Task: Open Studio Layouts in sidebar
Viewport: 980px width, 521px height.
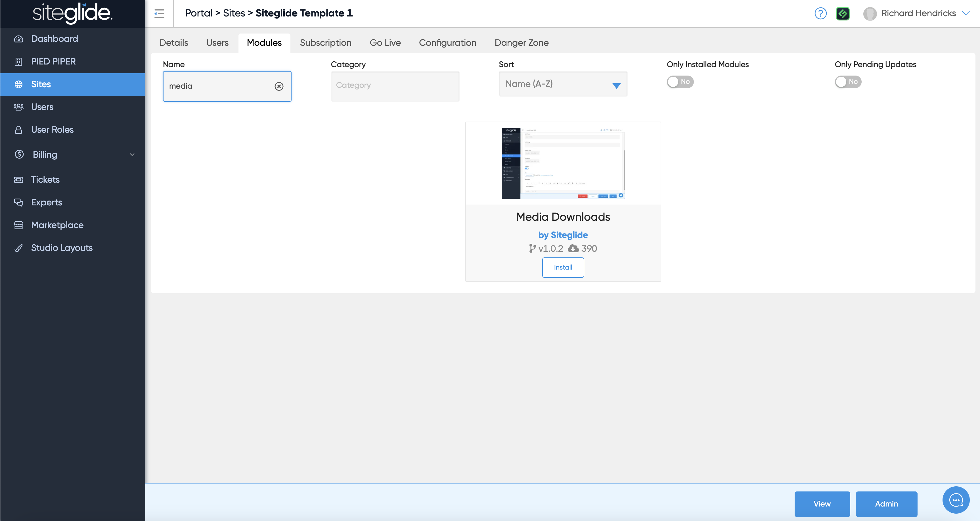Action: click(x=62, y=248)
